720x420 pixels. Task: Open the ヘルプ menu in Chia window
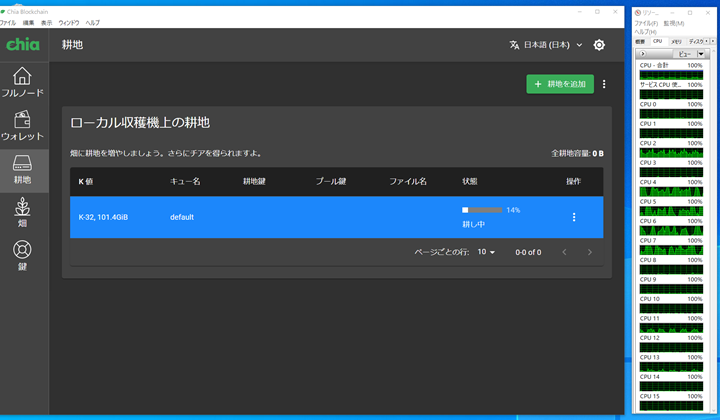click(x=92, y=22)
